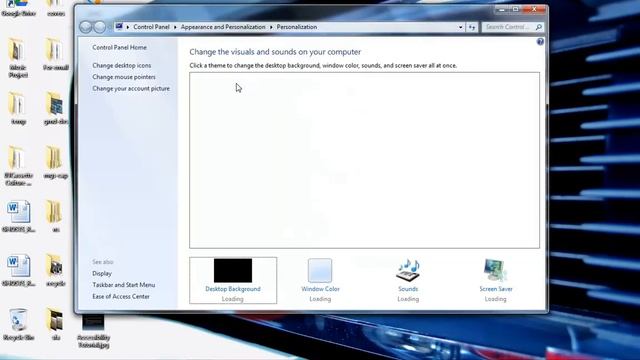Open Taskbar and Start Menu link
This screenshot has height=360, width=640.
[x=124, y=285]
